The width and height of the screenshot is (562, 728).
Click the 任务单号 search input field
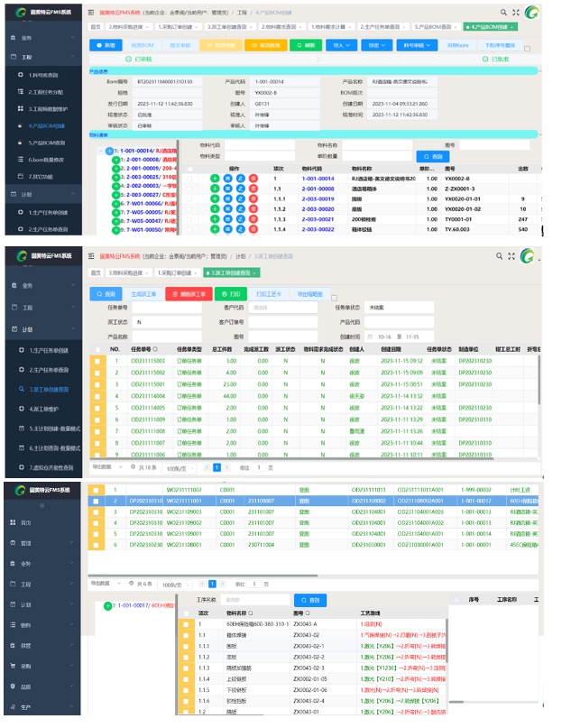coord(166,308)
